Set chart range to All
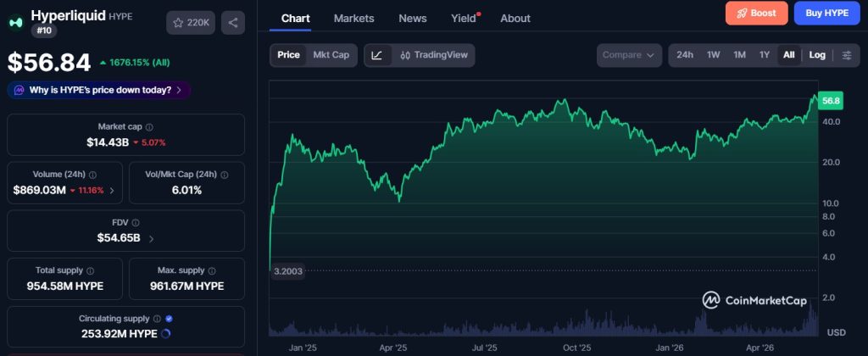Image resolution: width=868 pixels, height=356 pixels. [x=789, y=55]
